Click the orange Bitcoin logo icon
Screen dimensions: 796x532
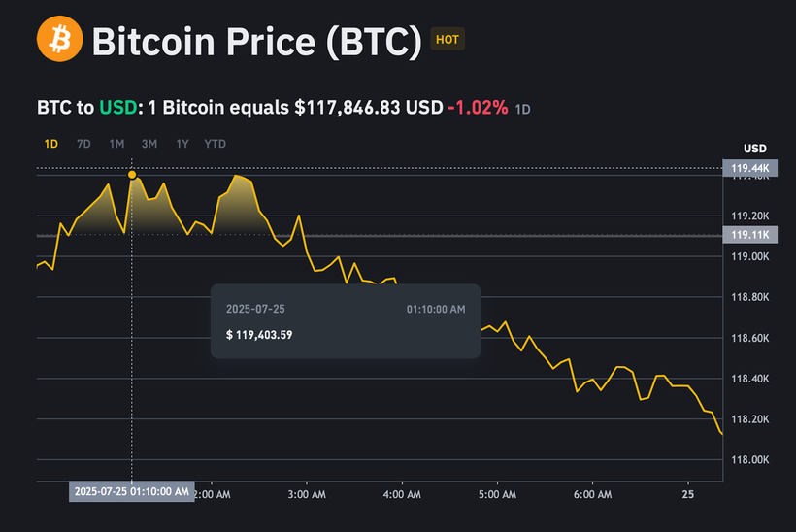(x=59, y=39)
